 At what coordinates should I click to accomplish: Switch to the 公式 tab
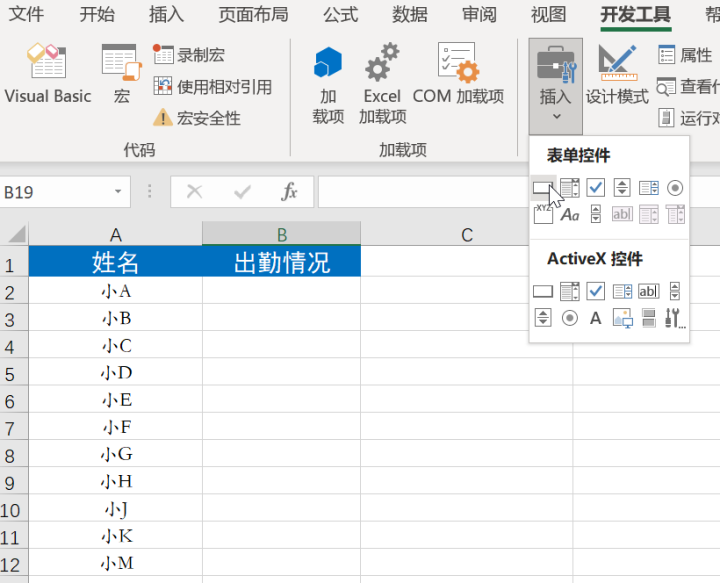(340, 14)
